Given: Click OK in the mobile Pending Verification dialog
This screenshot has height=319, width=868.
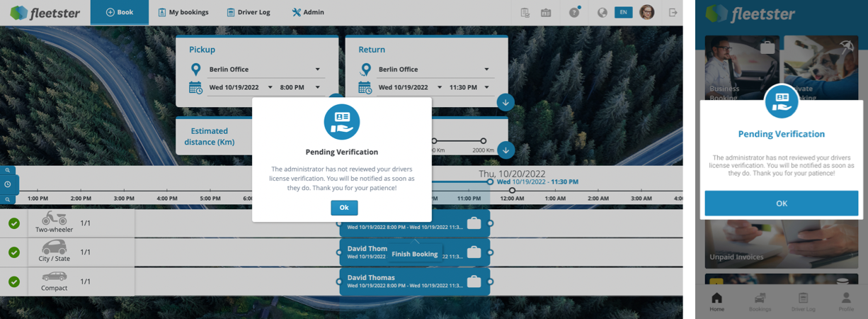Looking at the screenshot, I should coord(782,203).
